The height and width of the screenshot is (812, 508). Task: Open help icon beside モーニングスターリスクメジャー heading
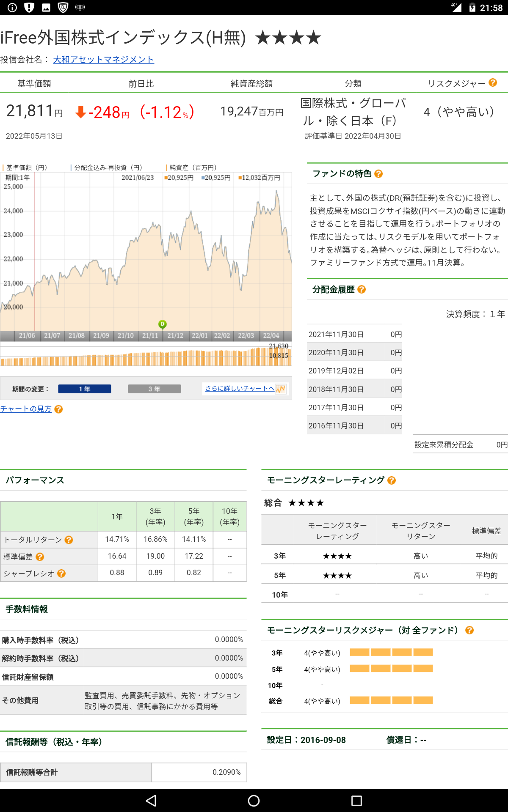point(469,631)
